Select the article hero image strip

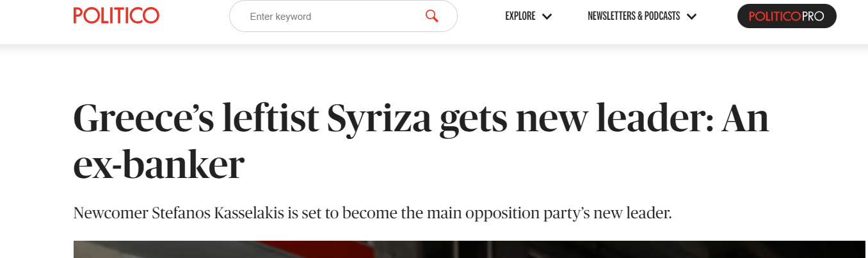pos(469,250)
